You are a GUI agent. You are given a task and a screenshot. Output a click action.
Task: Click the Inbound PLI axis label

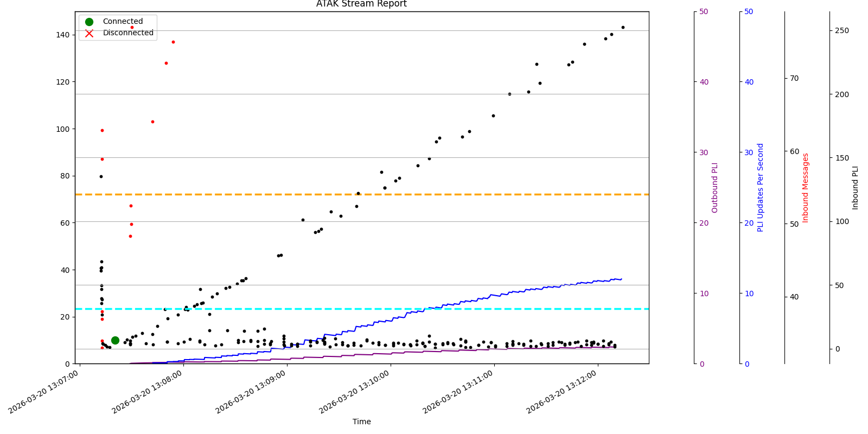(855, 188)
